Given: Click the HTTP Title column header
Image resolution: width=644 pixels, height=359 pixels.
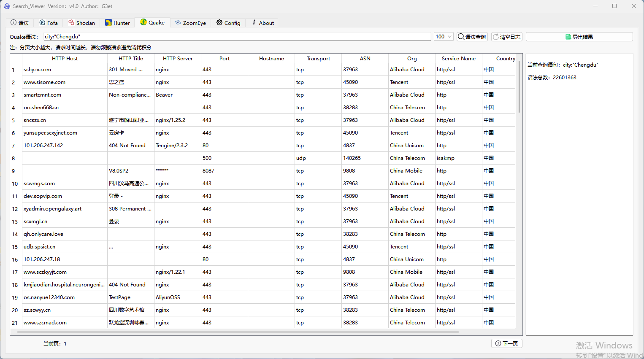Looking at the screenshot, I should pyautogui.click(x=131, y=59).
